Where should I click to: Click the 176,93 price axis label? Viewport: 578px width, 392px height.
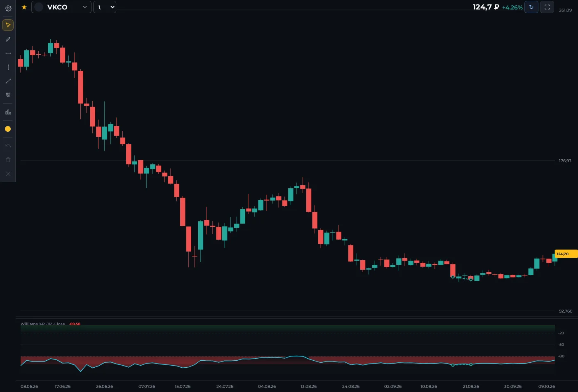click(565, 161)
